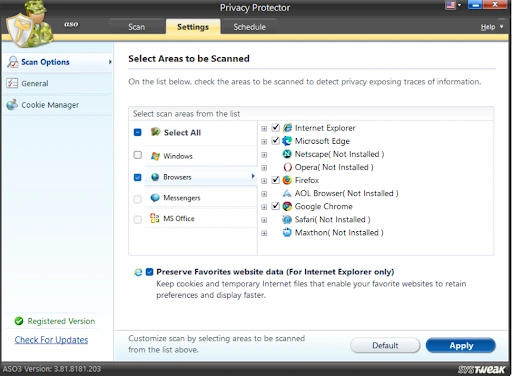This screenshot has width=512, height=376.
Task: Select Scan Options in the sidebar
Action: [58, 62]
